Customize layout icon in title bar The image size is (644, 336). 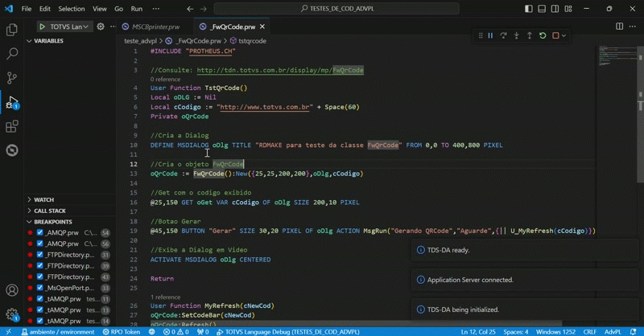point(568,9)
